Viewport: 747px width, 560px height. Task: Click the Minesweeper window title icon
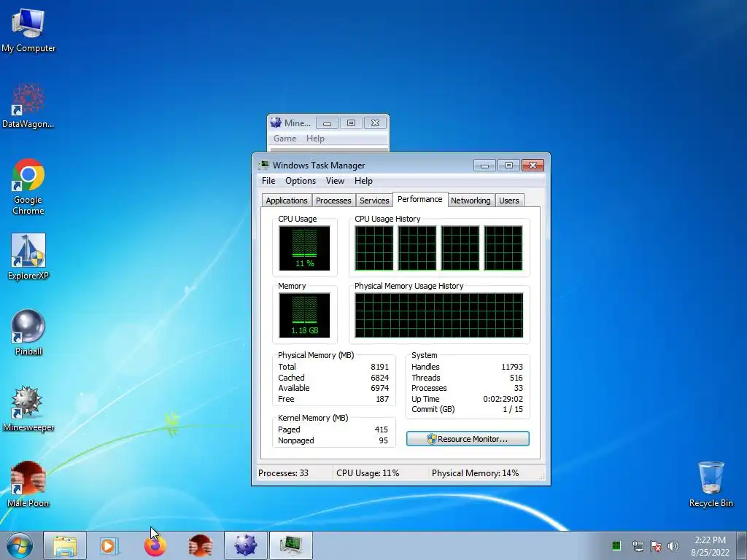(276, 122)
